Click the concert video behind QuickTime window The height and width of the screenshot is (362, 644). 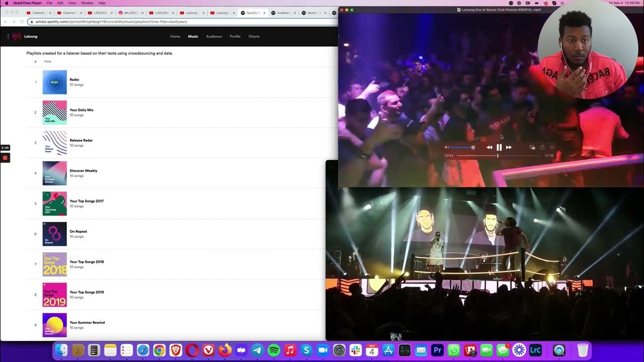click(485, 264)
